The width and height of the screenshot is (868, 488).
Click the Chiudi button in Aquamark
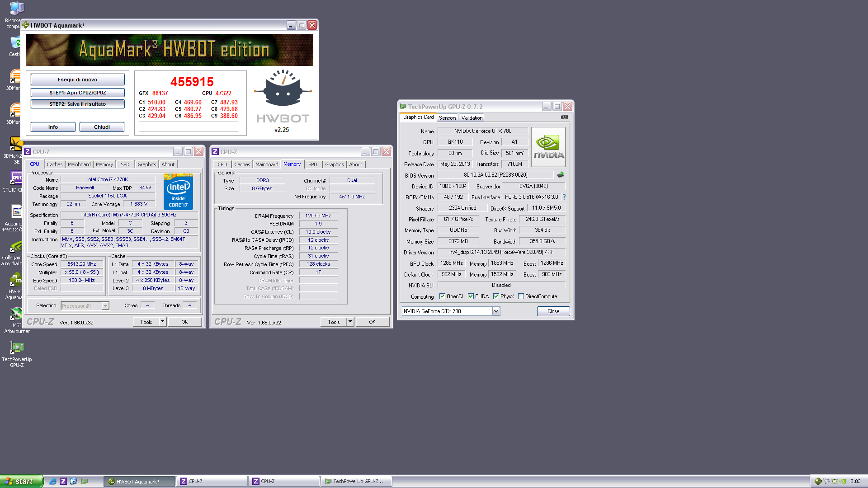(x=102, y=127)
